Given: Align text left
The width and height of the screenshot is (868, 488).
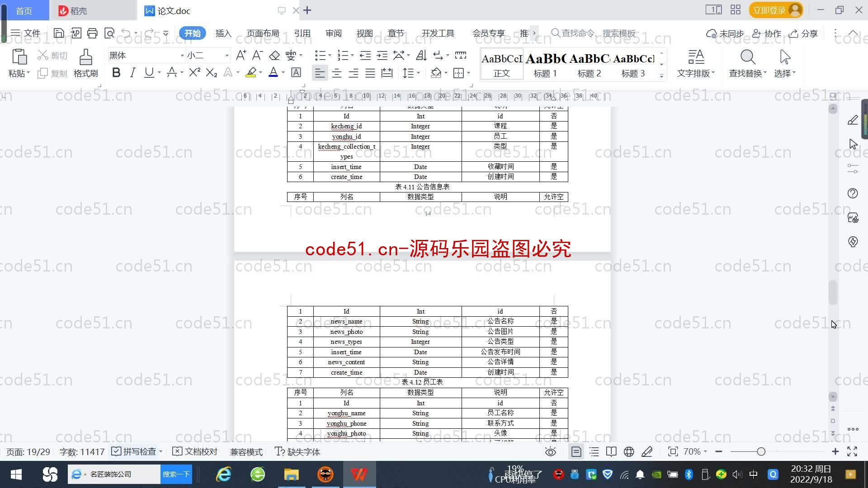Looking at the screenshot, I should point(320,73).
